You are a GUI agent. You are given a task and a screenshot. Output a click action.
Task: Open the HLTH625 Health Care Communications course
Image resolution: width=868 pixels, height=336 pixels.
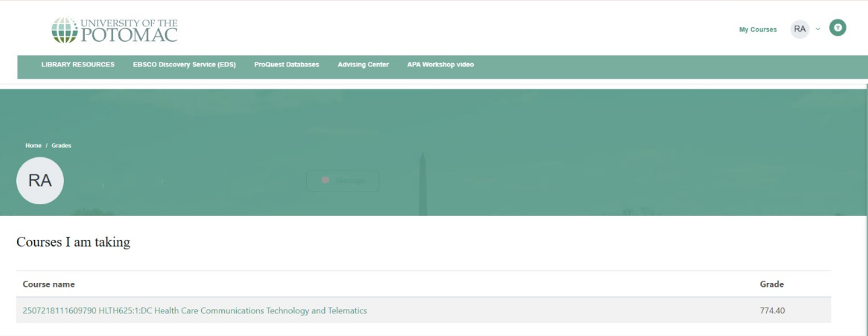(x=195, y=310)
